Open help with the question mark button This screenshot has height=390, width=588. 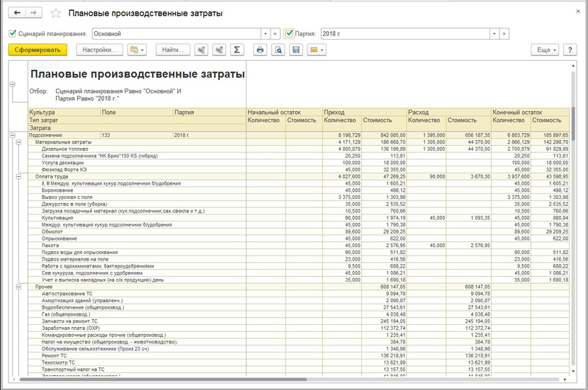tap(569, 50)
